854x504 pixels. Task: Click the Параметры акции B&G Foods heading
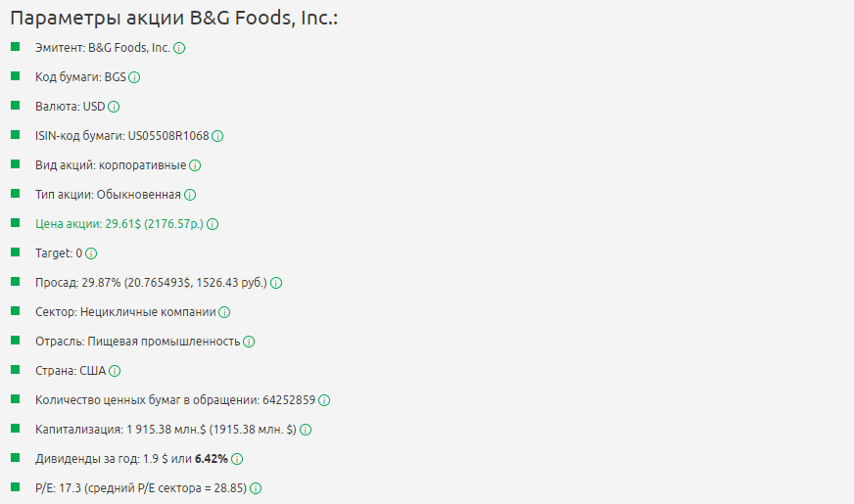(x=173, y=19)
